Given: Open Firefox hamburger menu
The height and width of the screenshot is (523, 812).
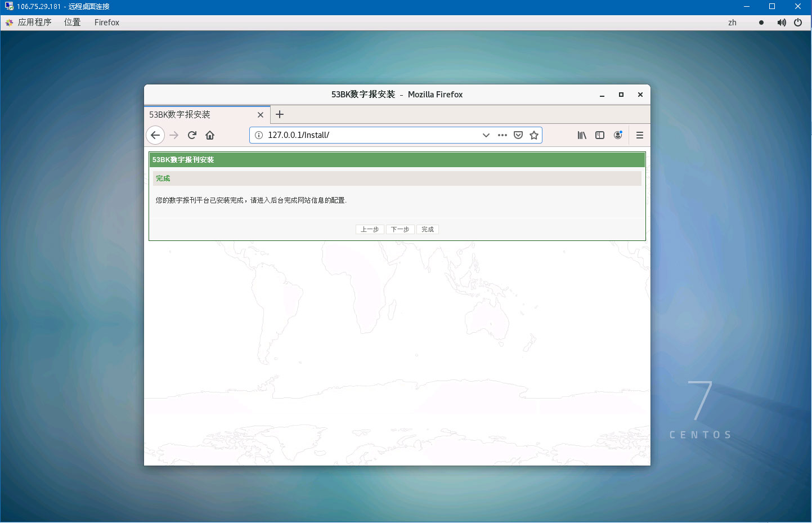Looking at the screenshot, I should pos(640,135).
